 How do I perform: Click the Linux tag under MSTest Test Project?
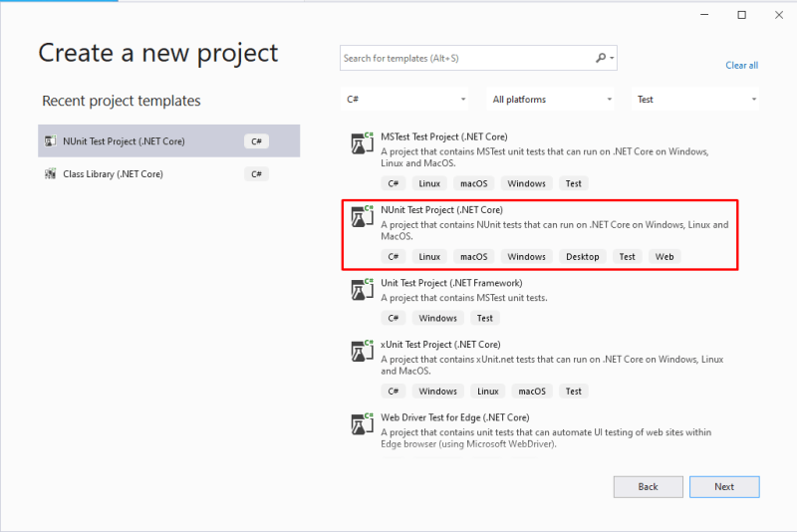pos(429,183)
